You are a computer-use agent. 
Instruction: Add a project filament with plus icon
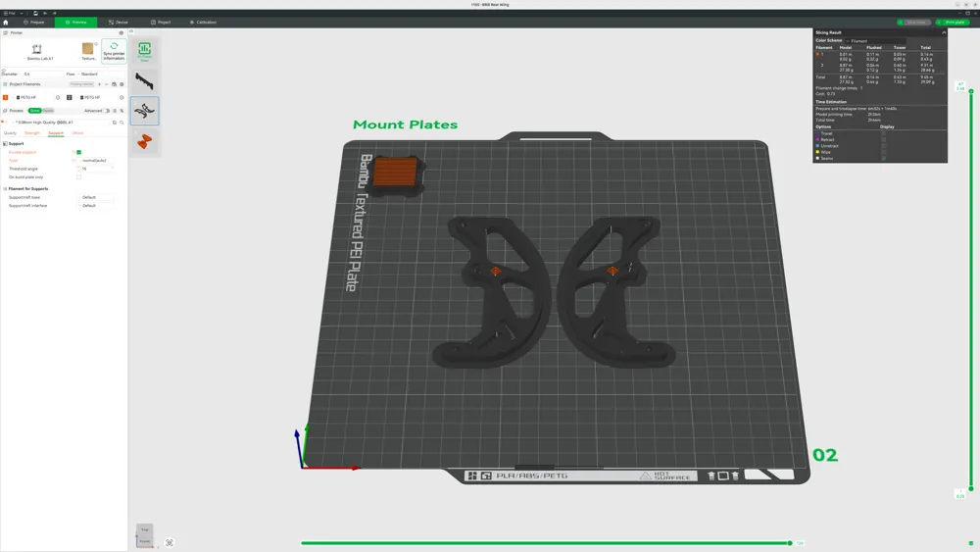[99, 83]
